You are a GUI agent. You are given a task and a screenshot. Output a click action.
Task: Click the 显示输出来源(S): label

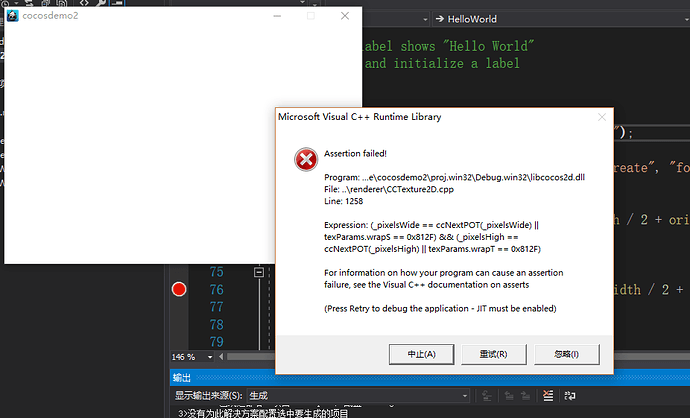coord(209,396)
